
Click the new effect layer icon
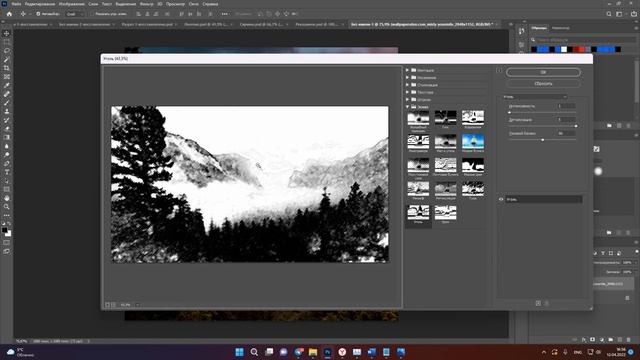[538, 303]
